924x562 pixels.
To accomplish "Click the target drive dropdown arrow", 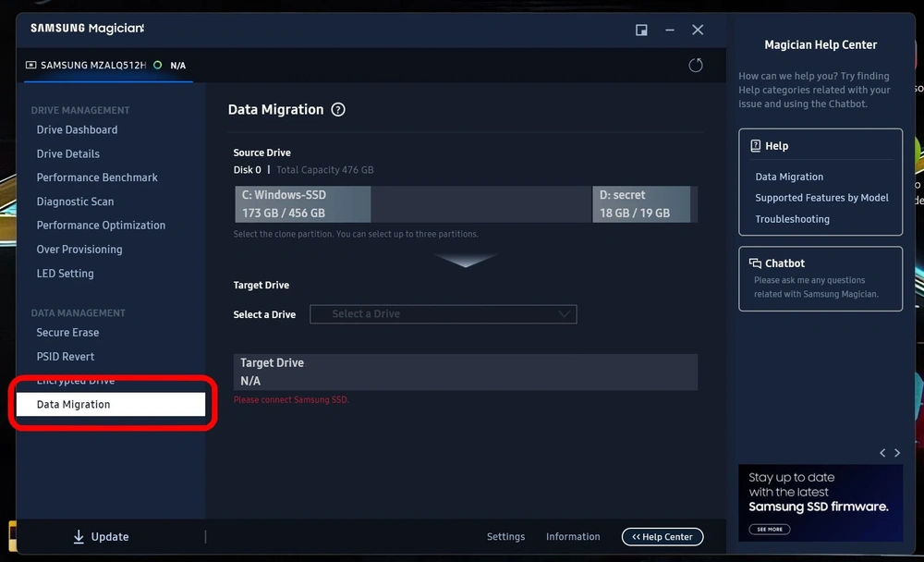I will click(x=564, y=314).
